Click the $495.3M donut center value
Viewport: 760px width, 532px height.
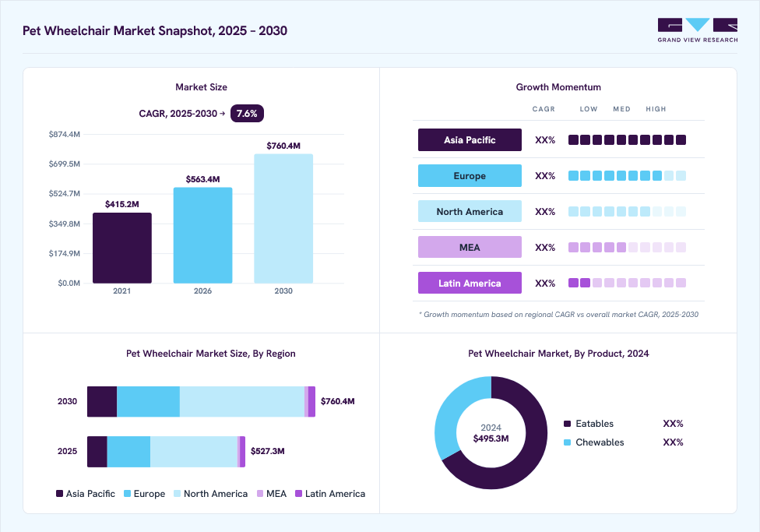click(491, 439)
